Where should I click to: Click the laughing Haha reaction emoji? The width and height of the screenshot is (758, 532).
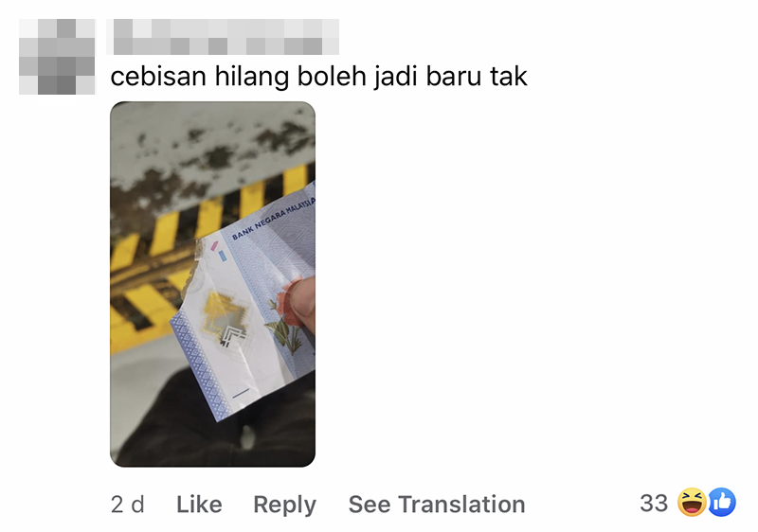692,503
